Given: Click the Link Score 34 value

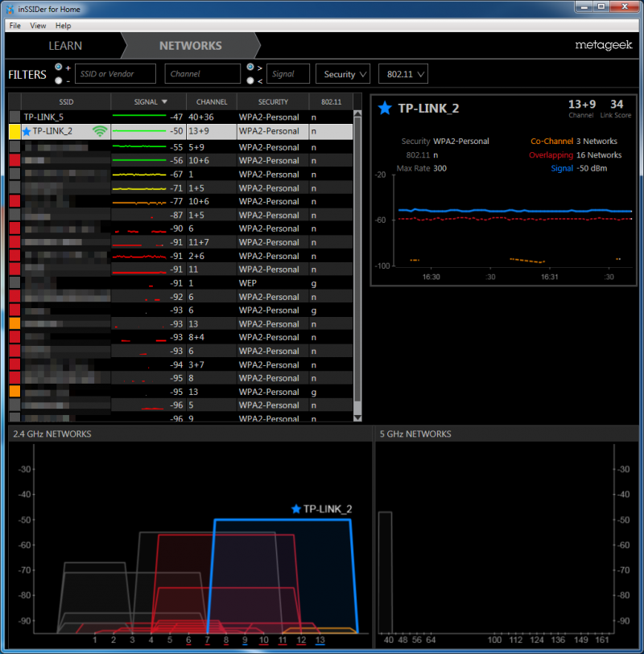Looking at the screenshot, I should 617,105.
